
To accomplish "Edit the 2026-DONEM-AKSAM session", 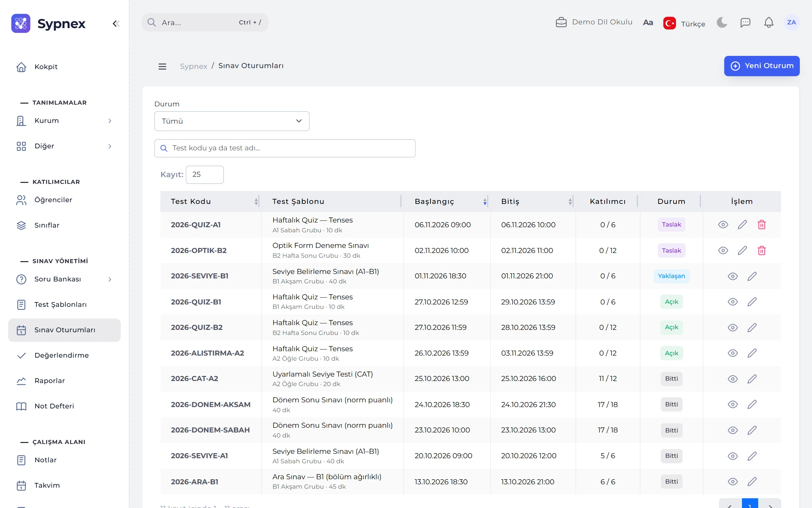I will pyautogui.click(x=752, y=404).
